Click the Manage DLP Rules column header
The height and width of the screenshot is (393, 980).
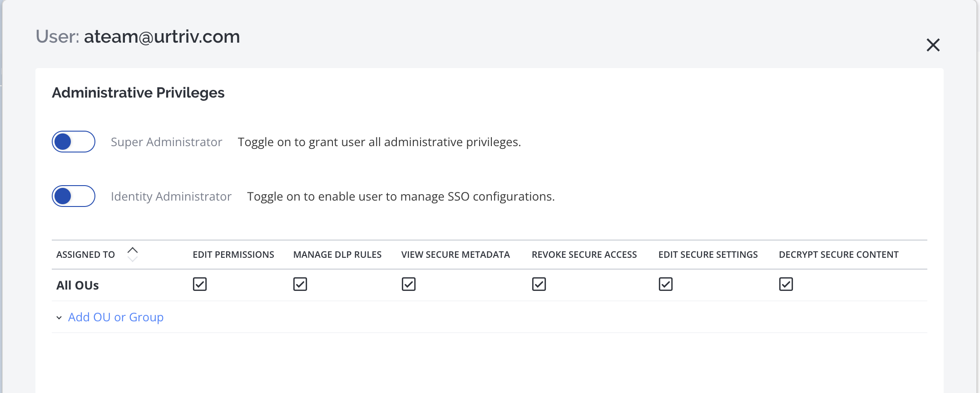pyautogui.click(x=337, y=255)
